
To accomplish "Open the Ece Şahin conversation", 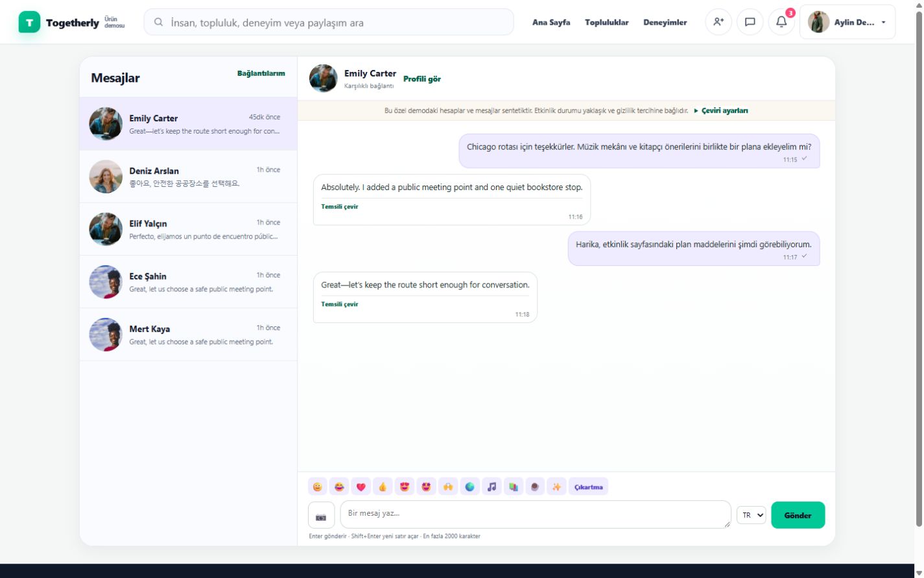I will tap(188, 282).
